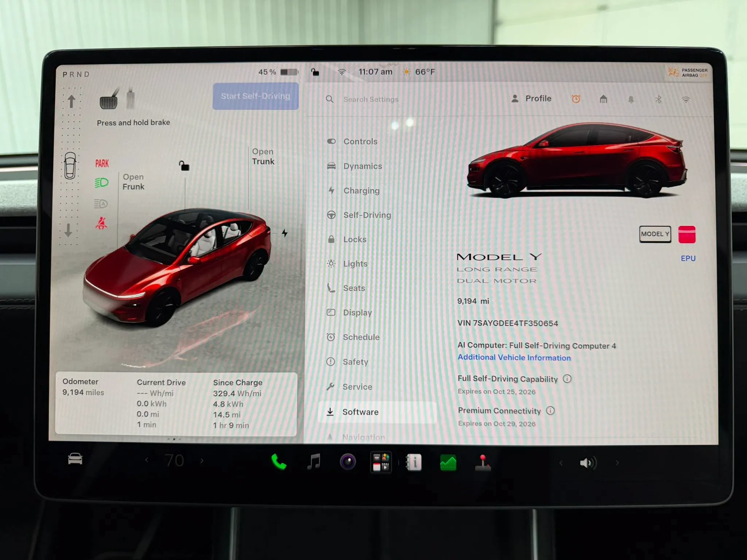Show Premium Connectivity info icon
Viewport: 747px width, 560px height.
tap(550, 411)
